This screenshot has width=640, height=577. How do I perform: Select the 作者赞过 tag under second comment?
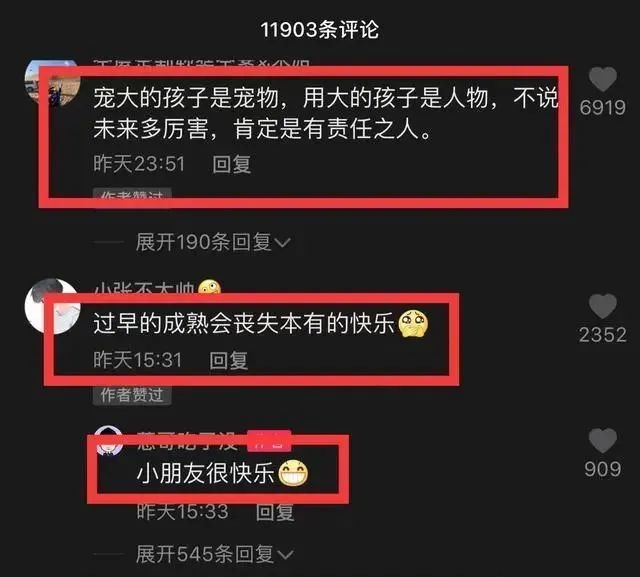click(132, 395)
